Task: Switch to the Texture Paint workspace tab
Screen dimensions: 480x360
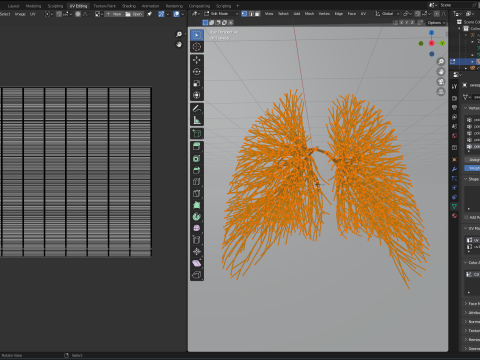Action: (x=104, y=6)
